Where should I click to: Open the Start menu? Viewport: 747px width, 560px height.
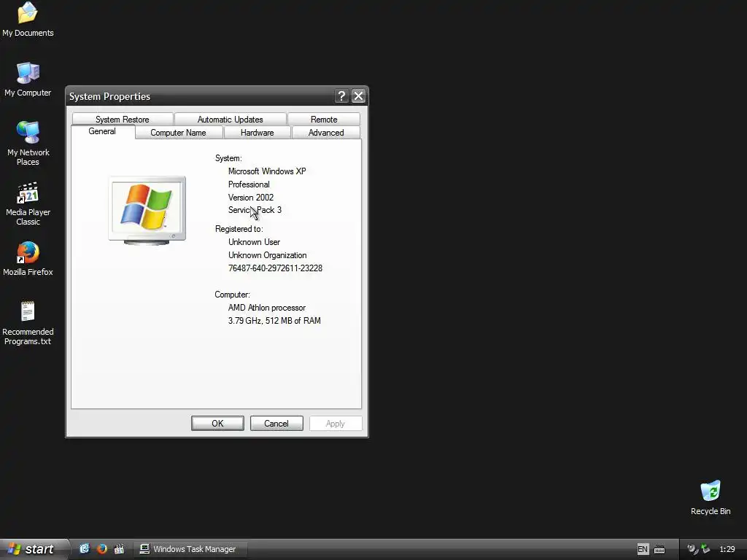34,549
